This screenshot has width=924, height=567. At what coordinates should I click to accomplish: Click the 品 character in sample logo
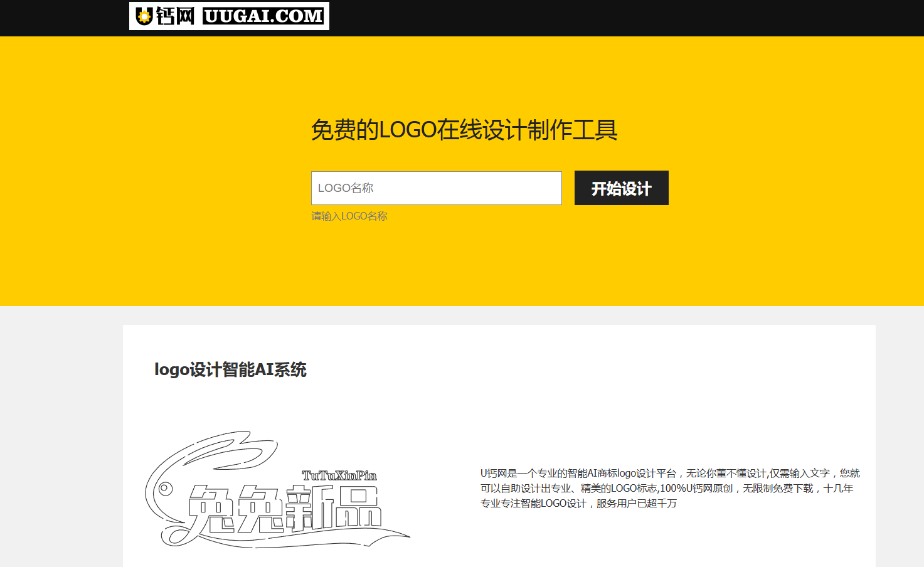point(358,507)
